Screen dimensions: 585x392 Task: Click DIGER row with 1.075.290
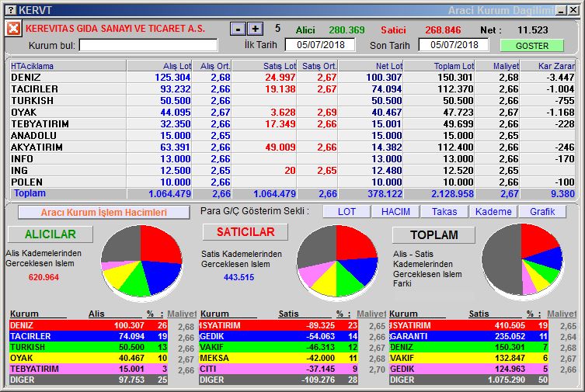[x=468, y=380]
